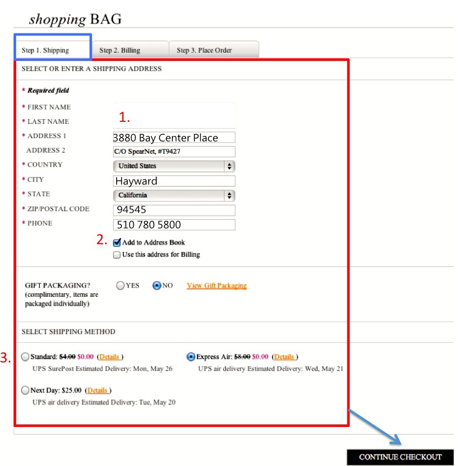Viewport: 476px width, 466px height.
Task: Click the 'UPS air delivery Estimated Delivery: Wed, May 21' text
Action: pyautogui.click(x=270, y=369)
